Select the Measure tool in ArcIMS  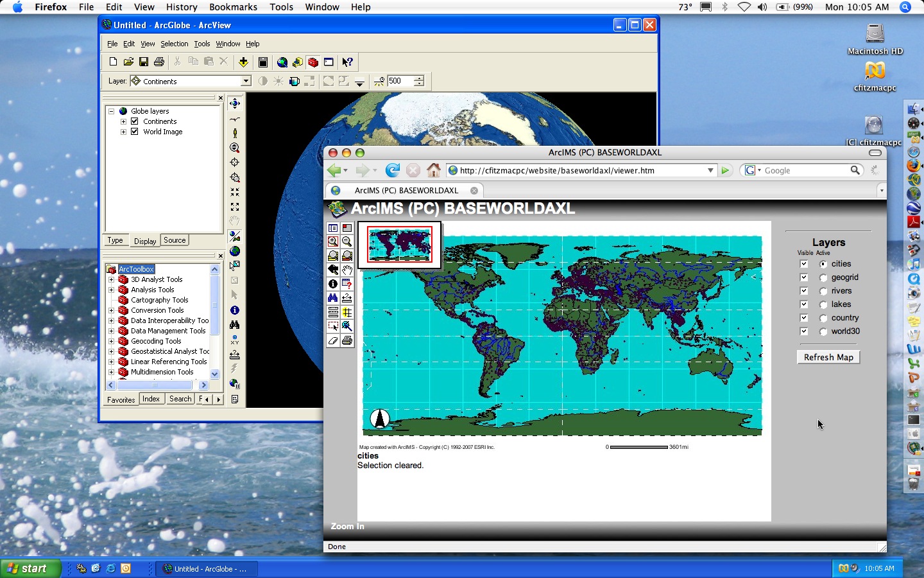[x=347, y=298]
